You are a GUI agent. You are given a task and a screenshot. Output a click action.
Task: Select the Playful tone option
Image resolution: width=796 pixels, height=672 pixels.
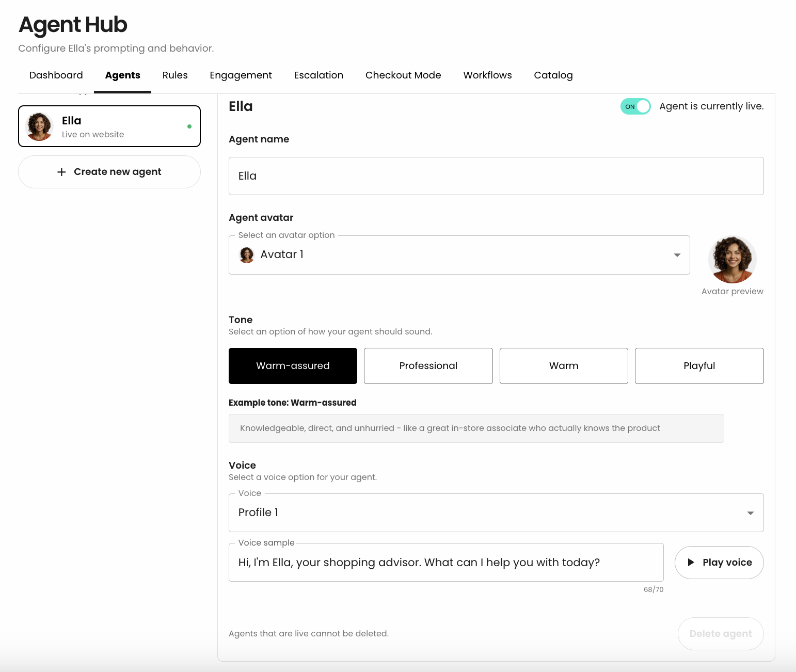coord(699,366)
